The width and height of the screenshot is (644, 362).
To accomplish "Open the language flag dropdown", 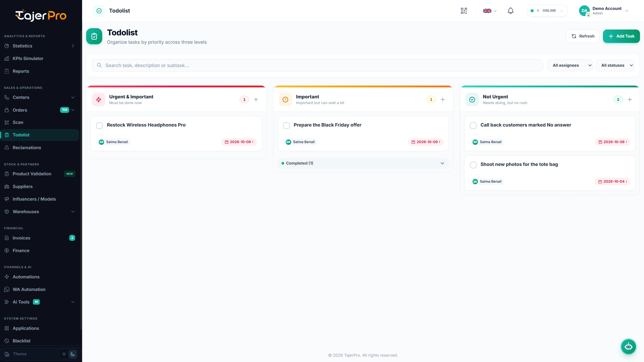I will tap(490, 11).
